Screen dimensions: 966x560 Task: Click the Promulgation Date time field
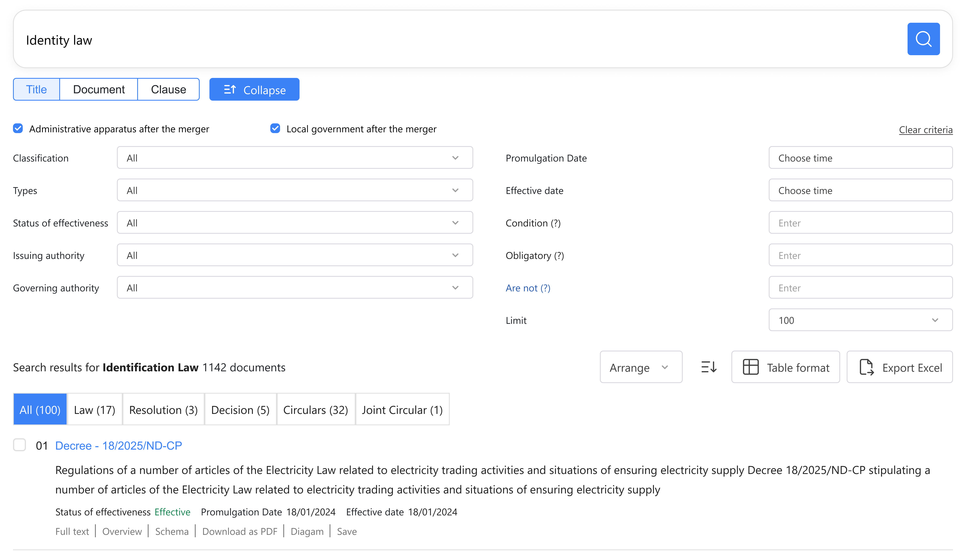click(x=860, y=157)
